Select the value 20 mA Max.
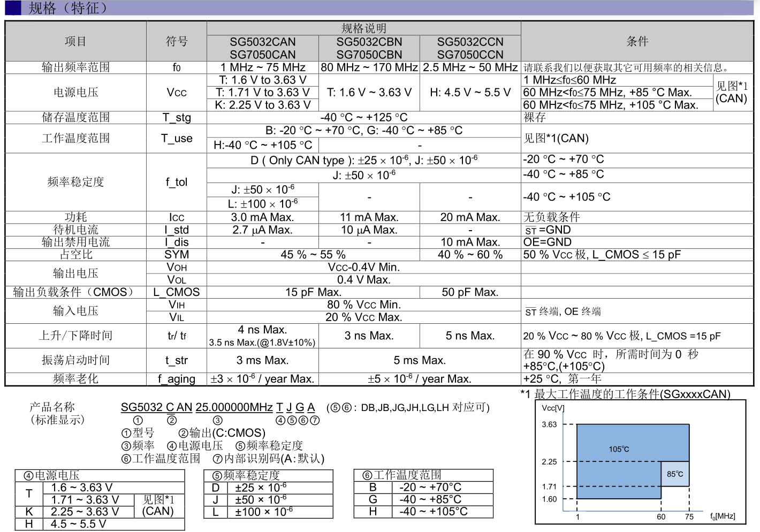The image size is (760, 532). click(x=470, y=217)
